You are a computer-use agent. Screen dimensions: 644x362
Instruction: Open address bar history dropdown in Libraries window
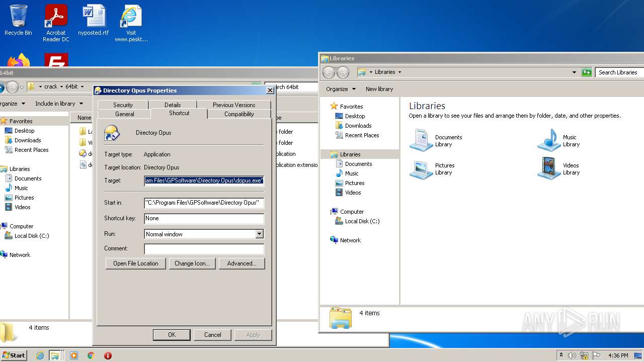pyautogui.click(x=574, y=72)
